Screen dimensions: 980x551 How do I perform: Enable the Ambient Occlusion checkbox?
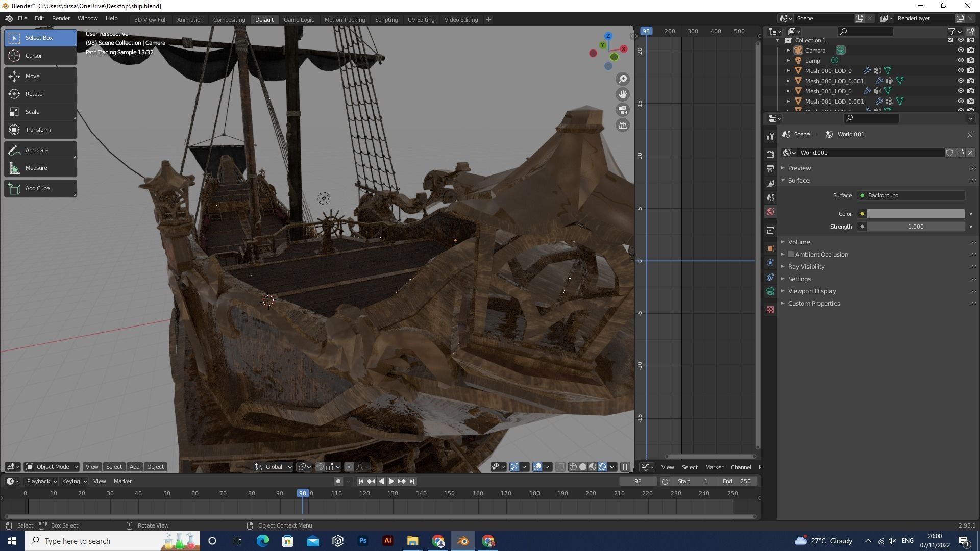point(791,255)
